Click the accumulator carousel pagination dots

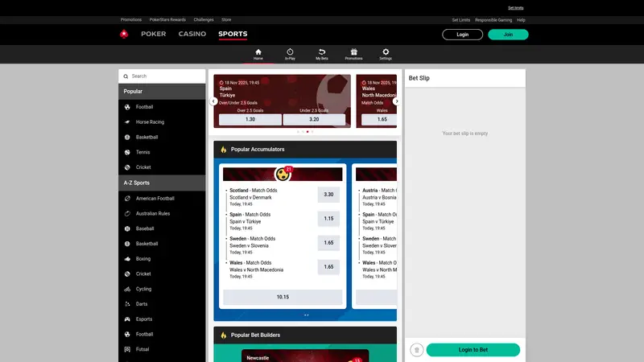coord(307,315)
